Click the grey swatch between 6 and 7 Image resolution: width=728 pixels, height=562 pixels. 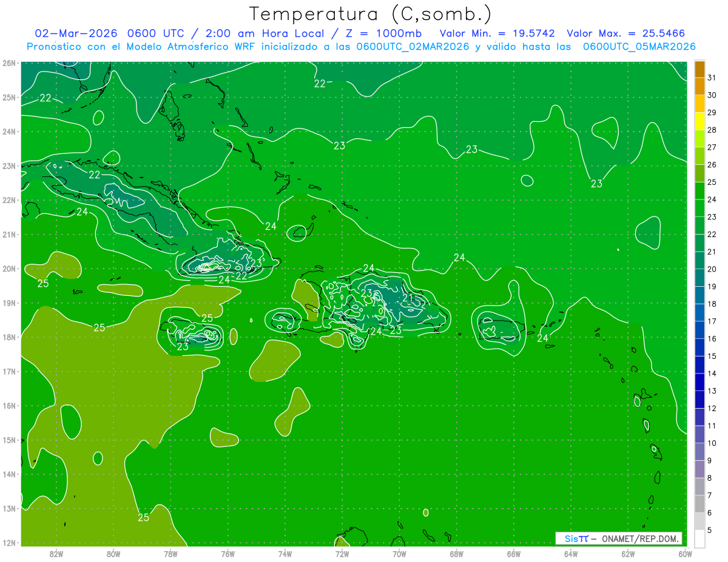[699, 504]
